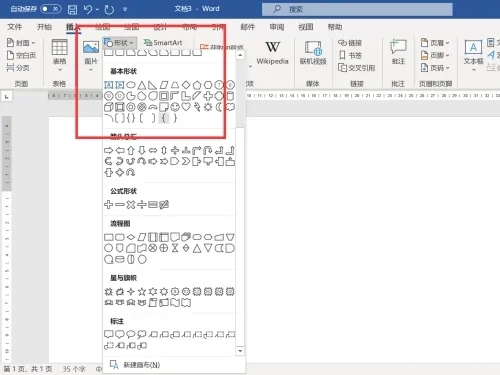
Task: Click the 搜索 search box
Action: pos(357,9)
